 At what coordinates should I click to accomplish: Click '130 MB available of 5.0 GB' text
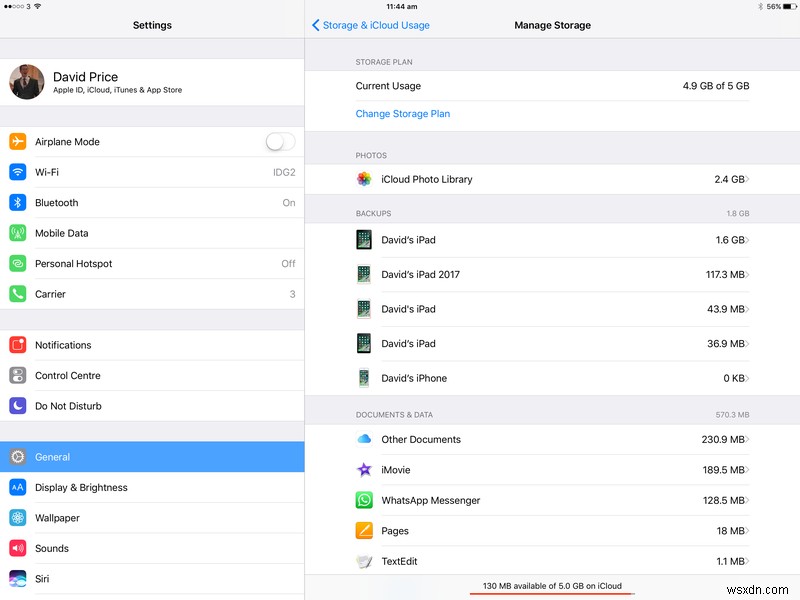(552, 586)
